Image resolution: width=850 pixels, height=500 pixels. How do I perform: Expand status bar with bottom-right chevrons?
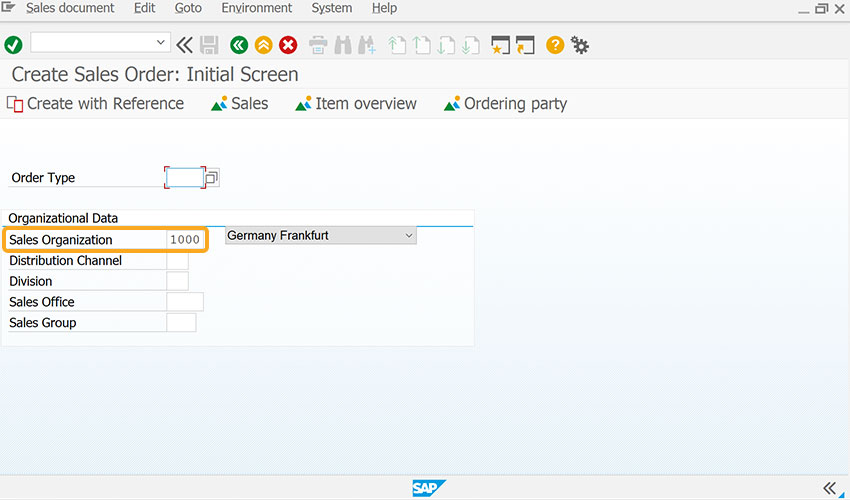pos(830,488)
